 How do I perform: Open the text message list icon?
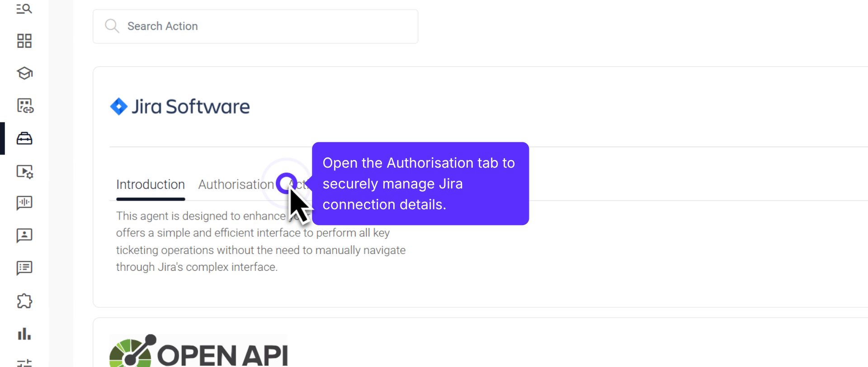[24, 268]
